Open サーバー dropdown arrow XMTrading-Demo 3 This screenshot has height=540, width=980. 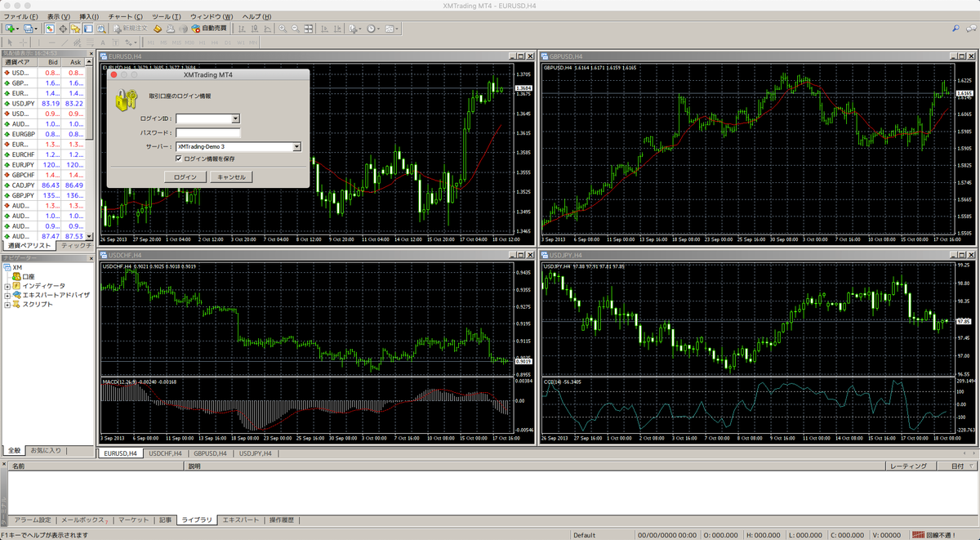click(296, 146)
